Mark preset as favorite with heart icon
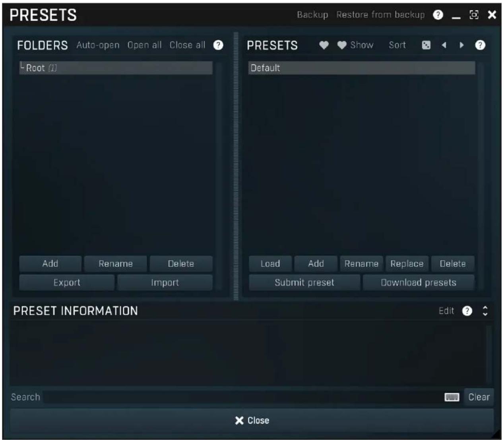 pos(324,45)
